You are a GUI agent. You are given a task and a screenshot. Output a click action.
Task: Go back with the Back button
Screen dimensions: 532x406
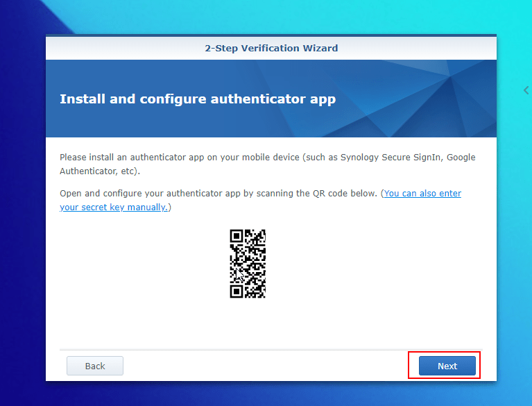pos(95,366)
